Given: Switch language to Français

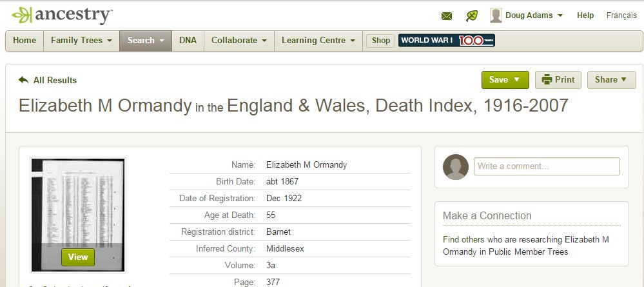Looking at the screenshot, I should pyautogui.click(x=621, y=15).
